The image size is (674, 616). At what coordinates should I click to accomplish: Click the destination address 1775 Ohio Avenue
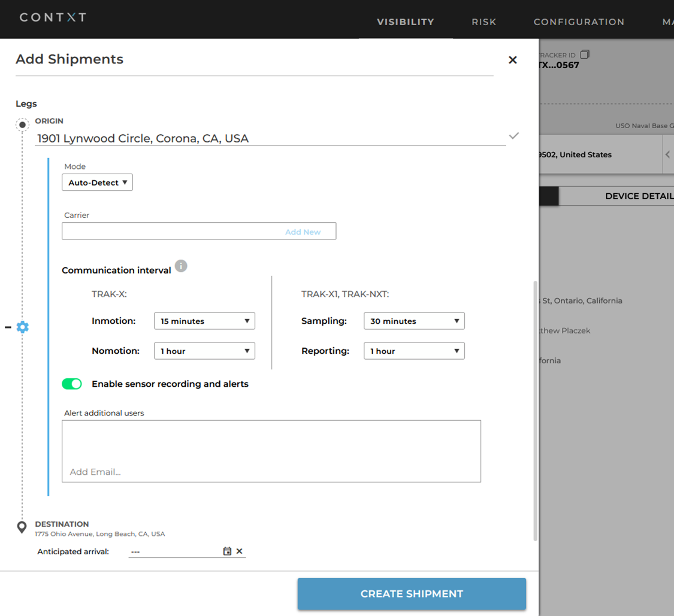[x=99, y=534]
